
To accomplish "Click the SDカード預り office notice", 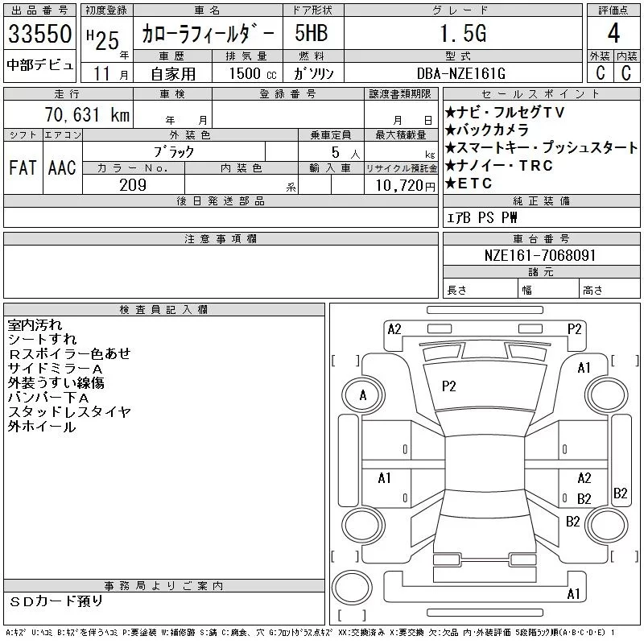I will coord(57,601).
